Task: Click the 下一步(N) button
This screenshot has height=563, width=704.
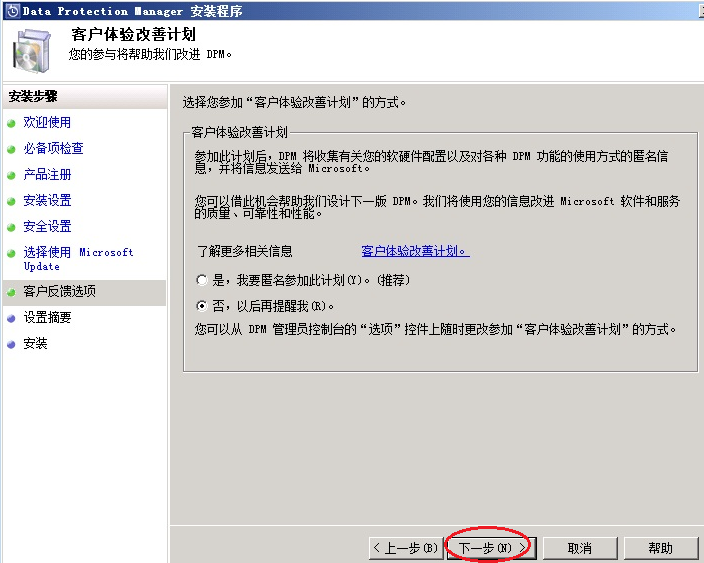Action: [491, 548]
